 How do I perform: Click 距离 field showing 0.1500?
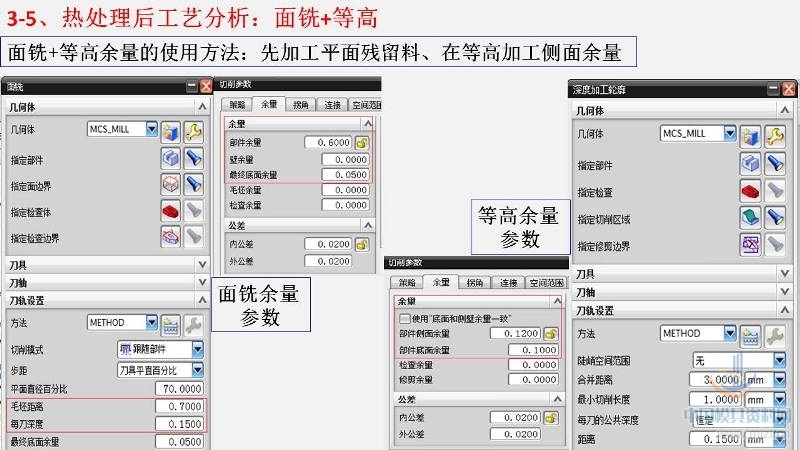[x=715, y=439]
